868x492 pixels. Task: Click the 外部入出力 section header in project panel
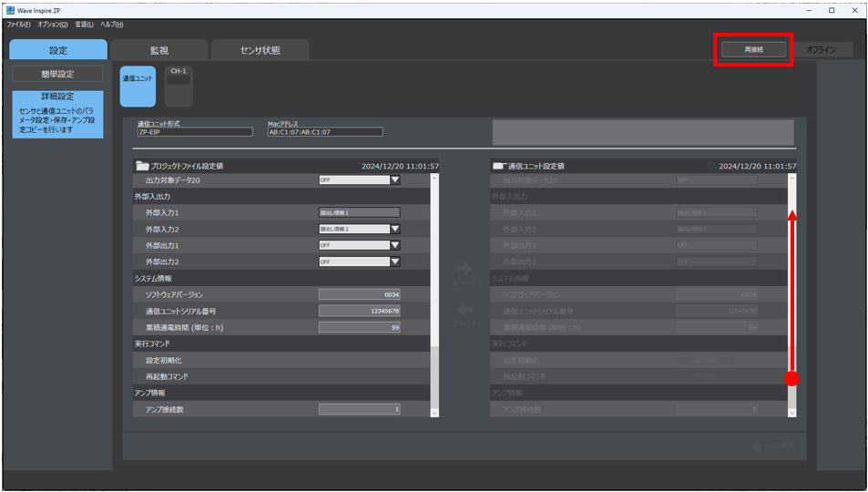coord(281,196)
